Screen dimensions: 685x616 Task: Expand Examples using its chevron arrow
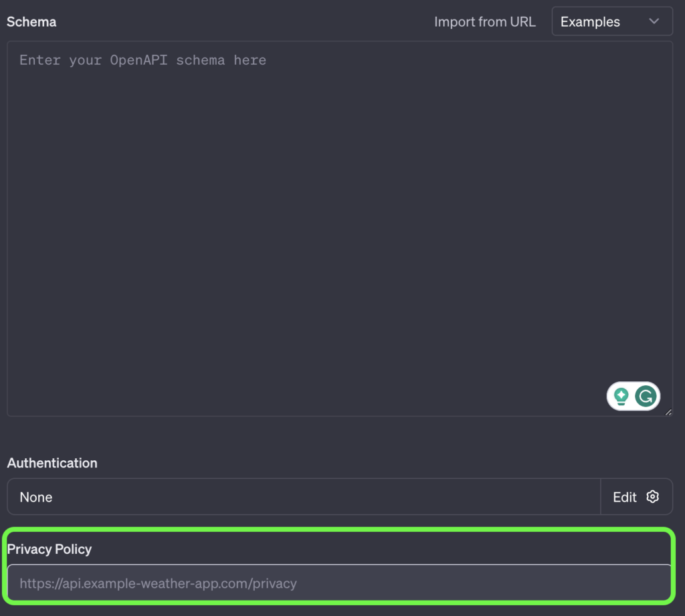[654, 21]
